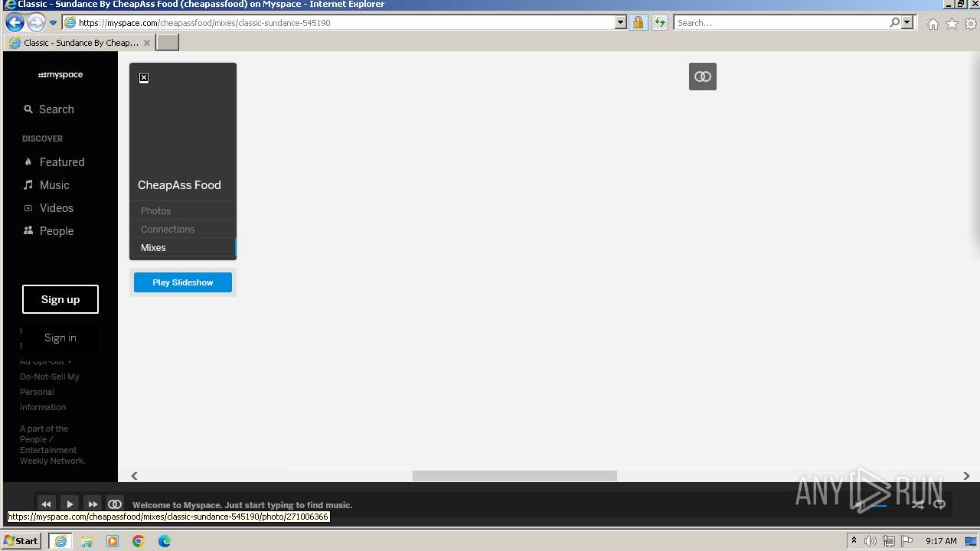Click the next track button in the player
The image size is (980, 551).
click(93, 504)
